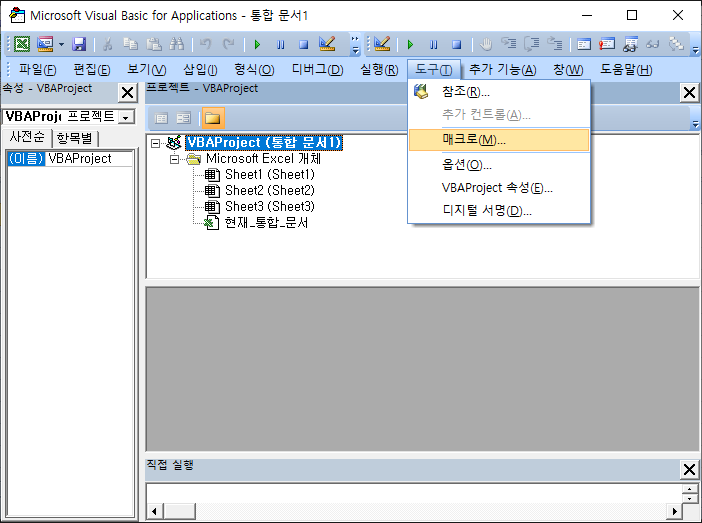
Task: Open the 보기(V) menu
Action: [x=146, y=69]
